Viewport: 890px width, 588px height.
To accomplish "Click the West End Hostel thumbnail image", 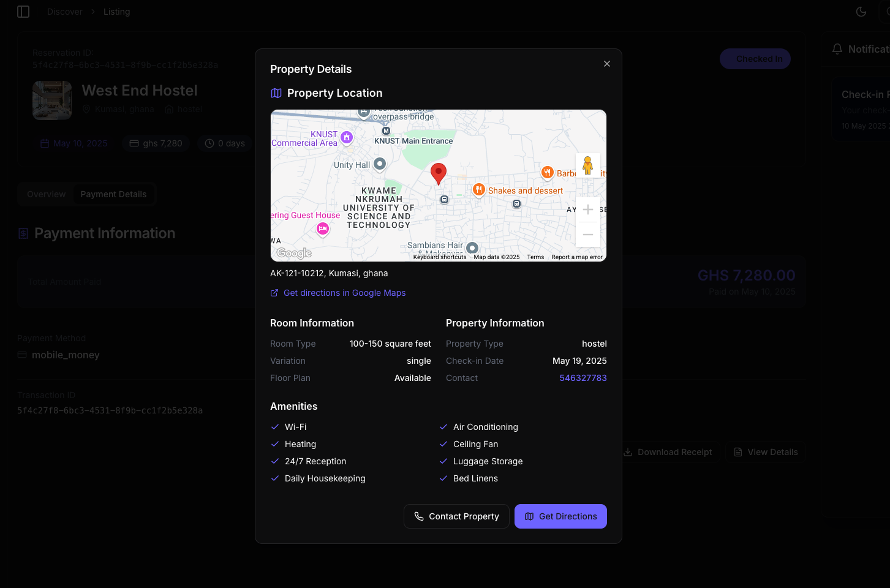I will [52, 100].
